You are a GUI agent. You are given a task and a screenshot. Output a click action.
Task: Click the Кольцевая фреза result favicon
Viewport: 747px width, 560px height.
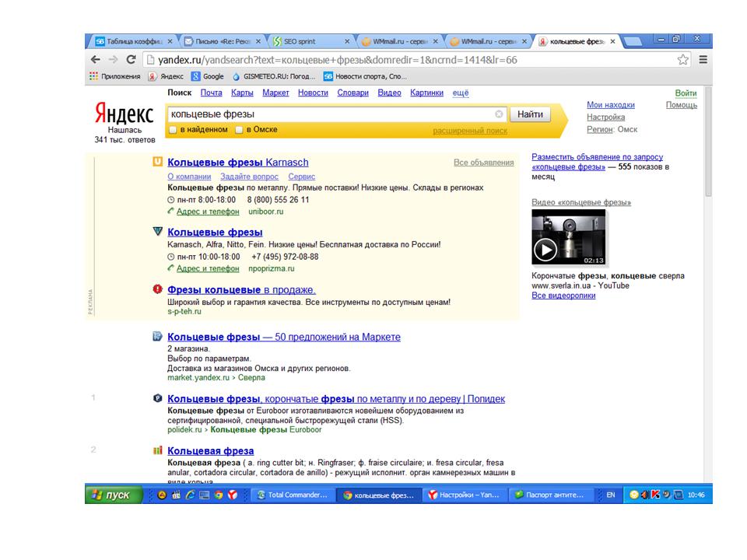157,450
